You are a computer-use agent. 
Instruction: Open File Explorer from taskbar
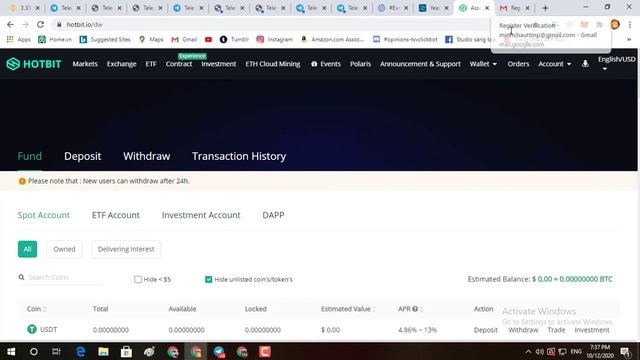[x=103, y=351]
